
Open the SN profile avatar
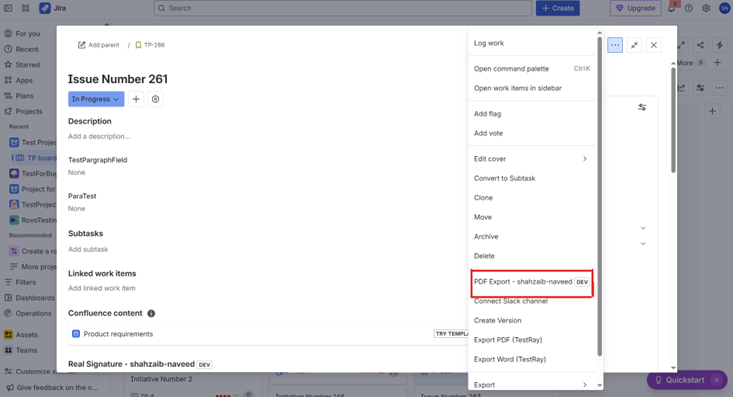coord(724,8)
